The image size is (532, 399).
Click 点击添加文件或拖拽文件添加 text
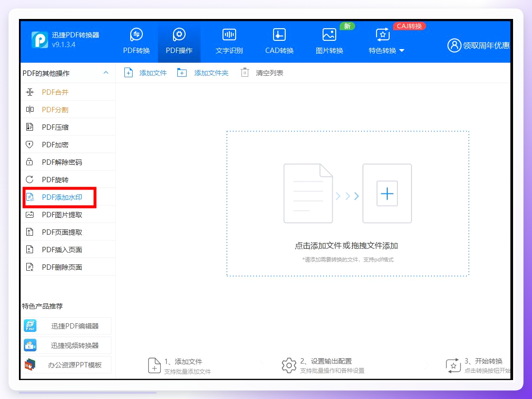[346, 245]
